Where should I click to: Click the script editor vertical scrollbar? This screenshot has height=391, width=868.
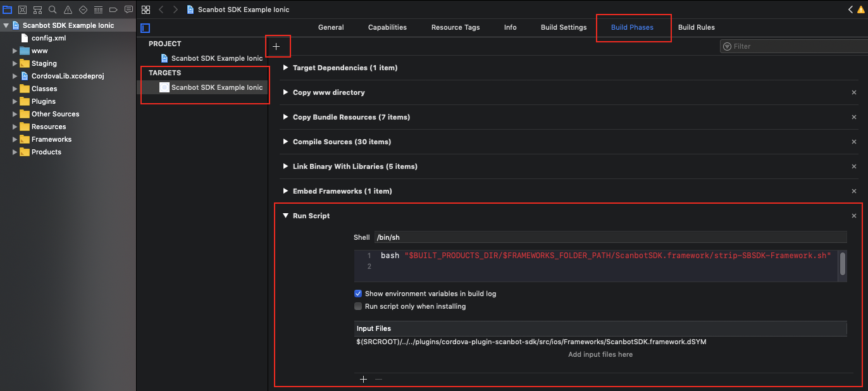click(843, 263)
